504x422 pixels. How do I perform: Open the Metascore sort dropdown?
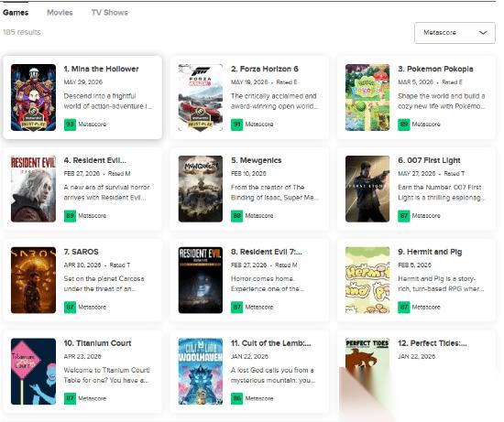click(x=455, y=33)
